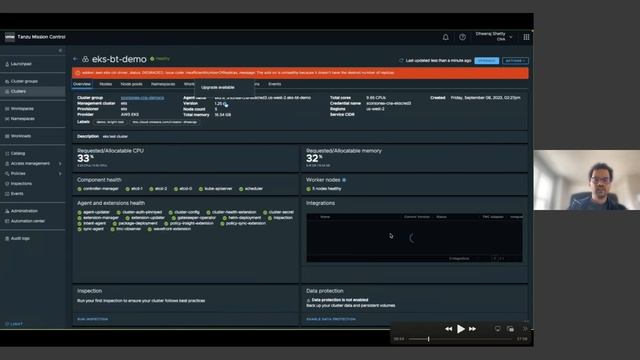The height and width of the screenshot is (360, 640).
Task: Switch to the Events tab
Action: click(274, 84)
